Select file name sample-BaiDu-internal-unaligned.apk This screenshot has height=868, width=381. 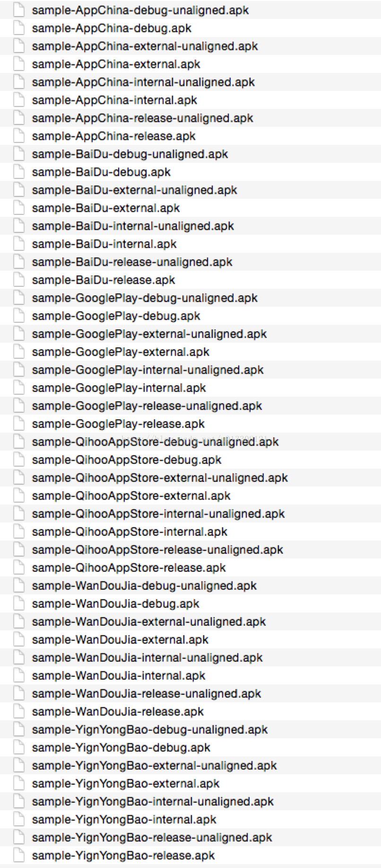click(133, 226)
